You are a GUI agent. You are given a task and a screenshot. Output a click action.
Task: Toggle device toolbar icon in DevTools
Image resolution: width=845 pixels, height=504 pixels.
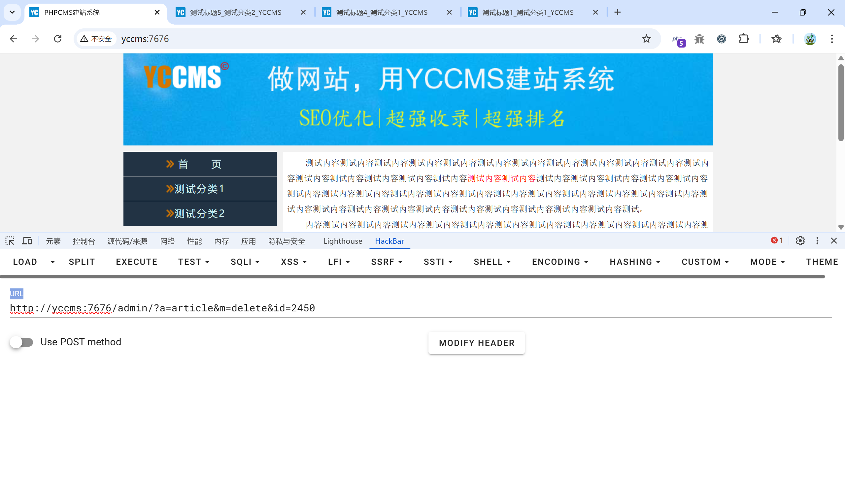tap(27, 241)
